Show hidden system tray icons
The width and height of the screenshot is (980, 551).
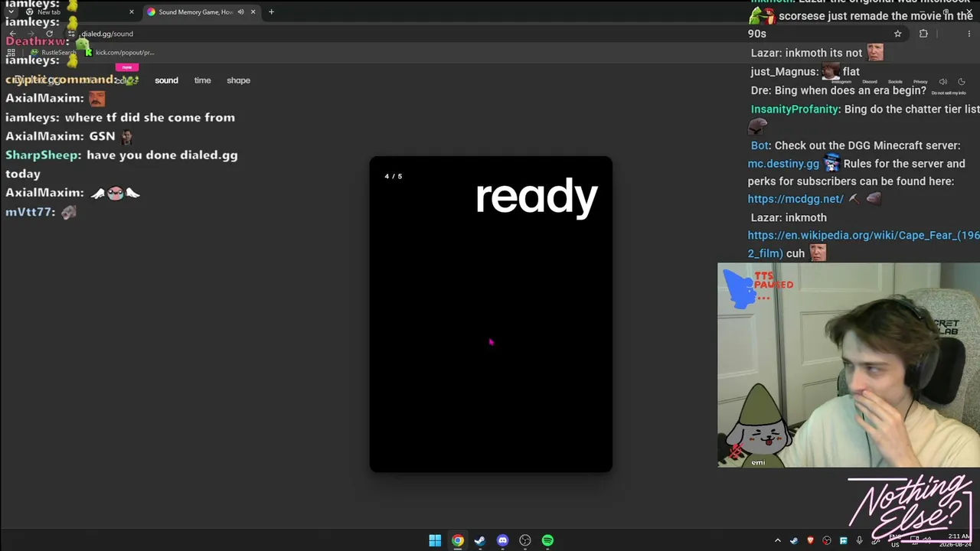778,541
